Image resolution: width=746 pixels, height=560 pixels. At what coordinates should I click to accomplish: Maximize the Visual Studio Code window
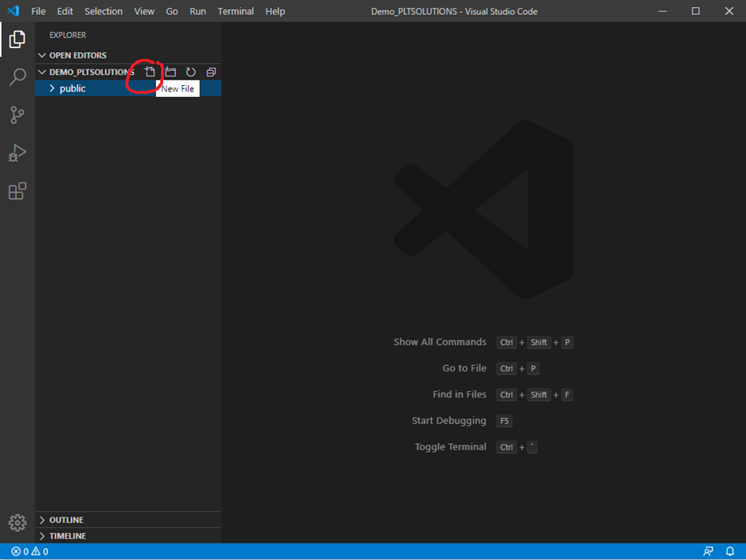click(x=696, y=11)
